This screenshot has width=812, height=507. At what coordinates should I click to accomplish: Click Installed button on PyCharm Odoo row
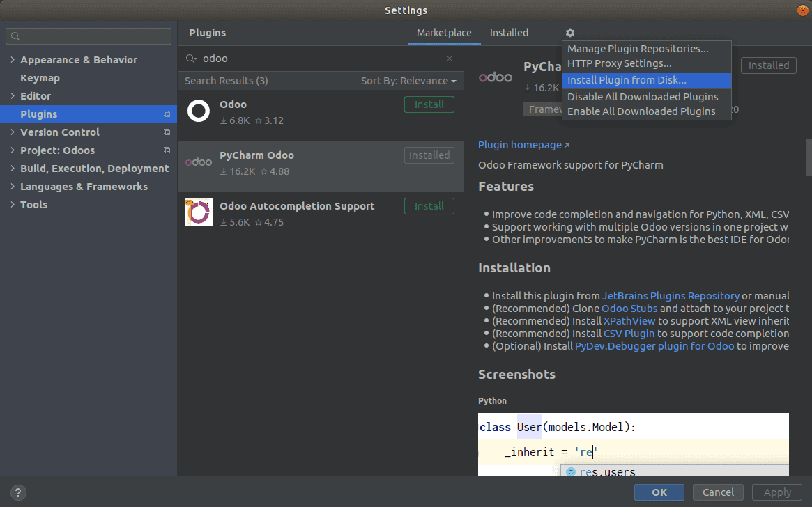point(429,155)
